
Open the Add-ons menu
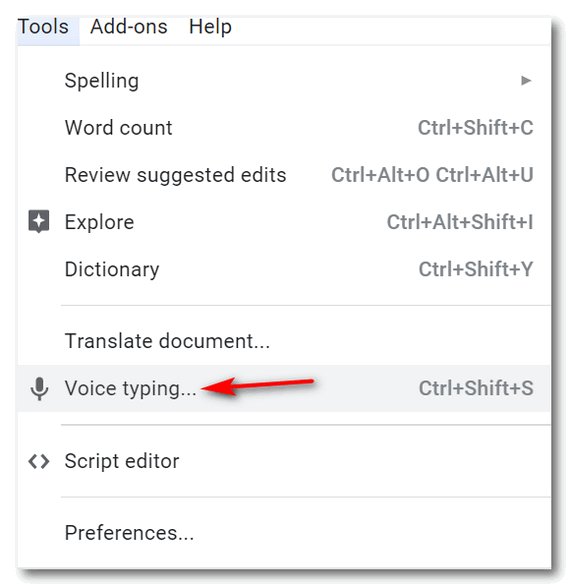pos(129,27)
